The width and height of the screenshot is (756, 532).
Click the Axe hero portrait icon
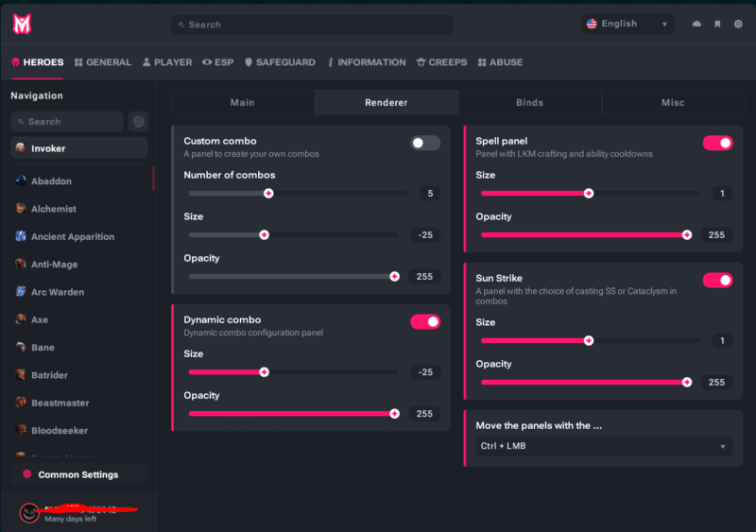click(x=21, y=319)
